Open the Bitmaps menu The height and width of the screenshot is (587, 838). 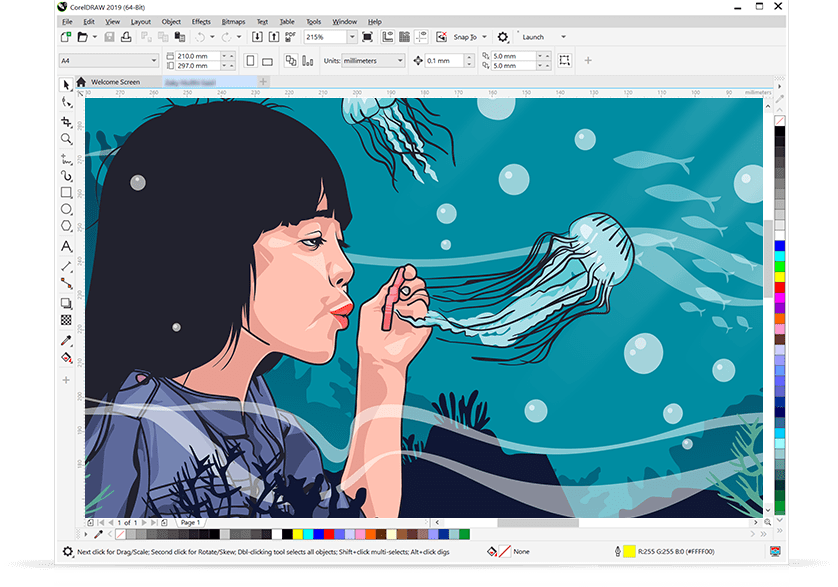233,21
